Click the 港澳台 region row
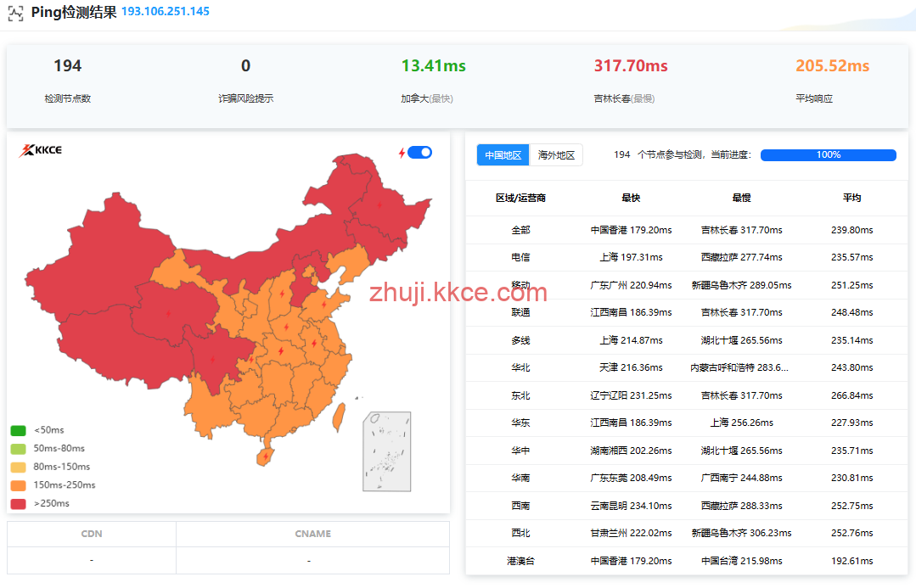The width and height of the screenshot is (916, 588). [x=520, y=561]
